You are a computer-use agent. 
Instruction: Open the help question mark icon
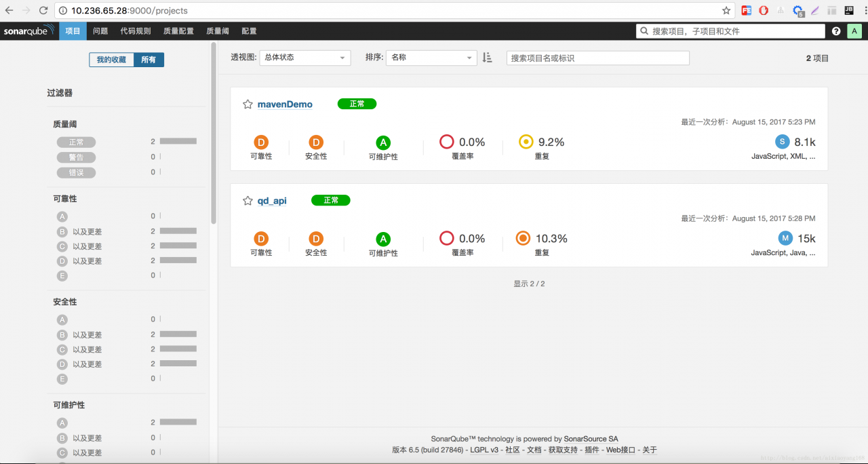click(x=836, y=31)
